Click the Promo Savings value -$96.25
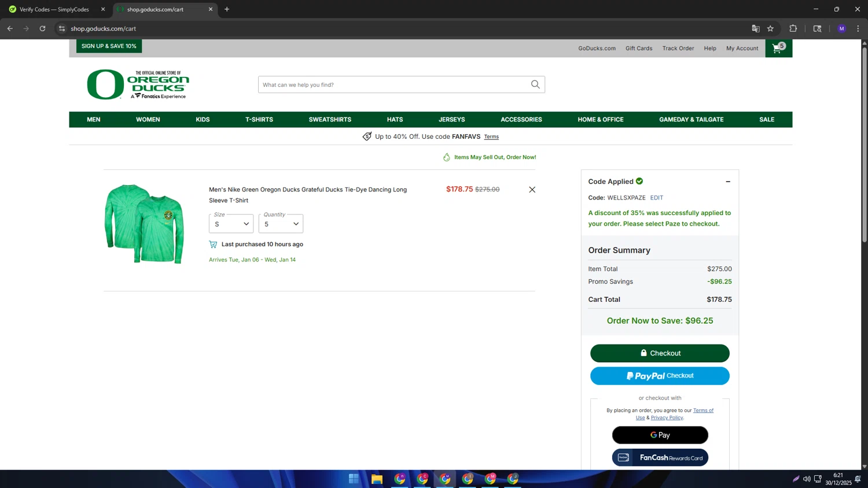Image resolution: width=868 pixels, height=488 pixels. tap(719, 282)
